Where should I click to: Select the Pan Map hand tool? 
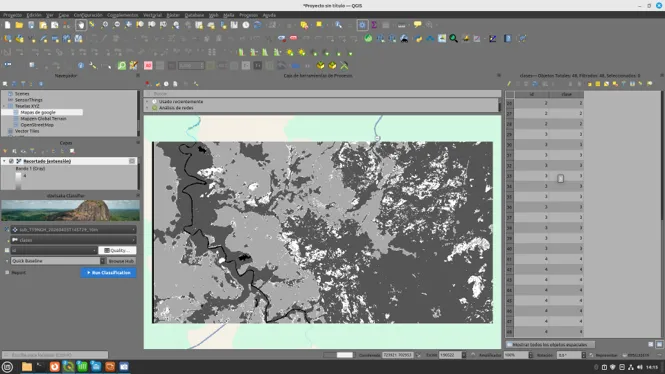(x=81, y=25)
